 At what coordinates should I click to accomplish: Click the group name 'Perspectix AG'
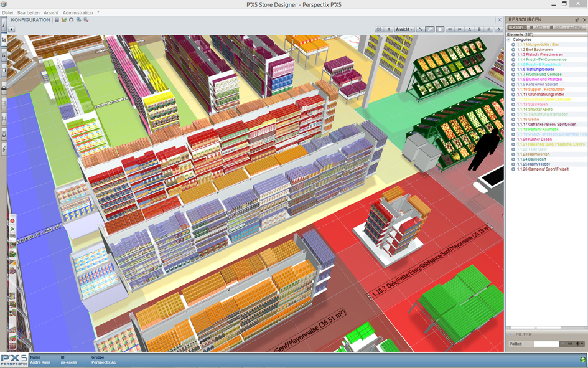[103, 362]
